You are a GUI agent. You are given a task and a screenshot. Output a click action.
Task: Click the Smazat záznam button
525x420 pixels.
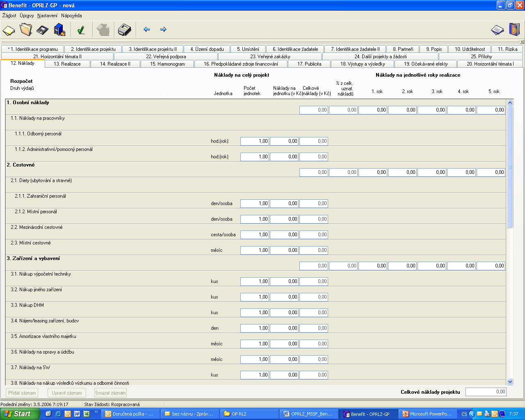pos(110,393)
